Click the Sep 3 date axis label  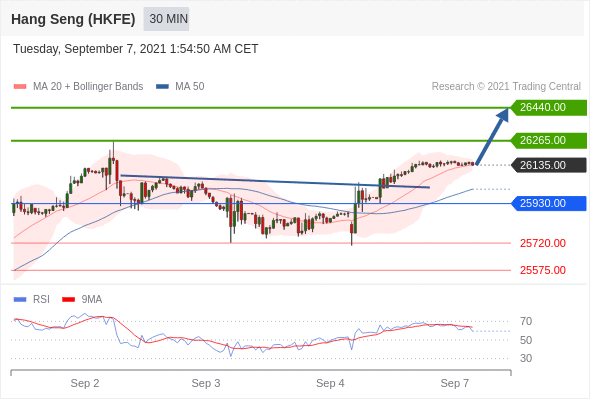click(206, 383)
